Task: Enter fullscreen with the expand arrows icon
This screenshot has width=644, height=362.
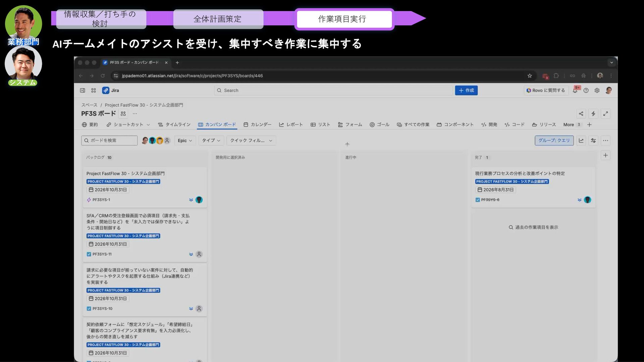Action: click(x=605, y=114)
